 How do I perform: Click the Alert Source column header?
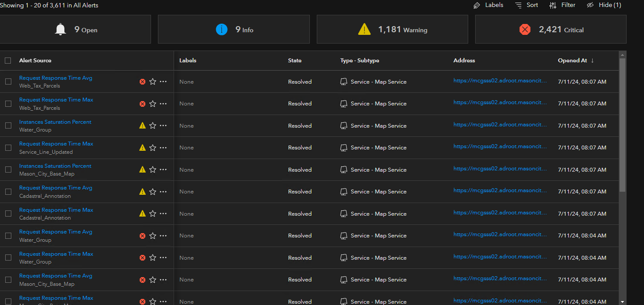tap(35, 61)
